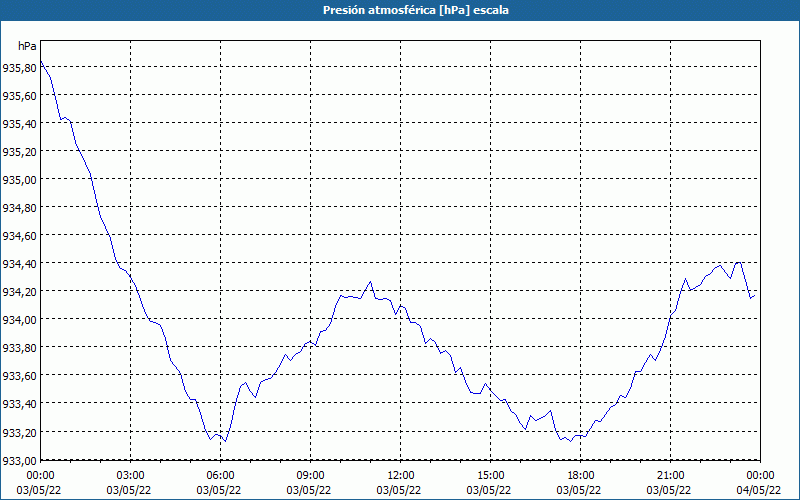800x500 pixels.
Task: Click the 934,20 y-axis value
Action: 18,292
